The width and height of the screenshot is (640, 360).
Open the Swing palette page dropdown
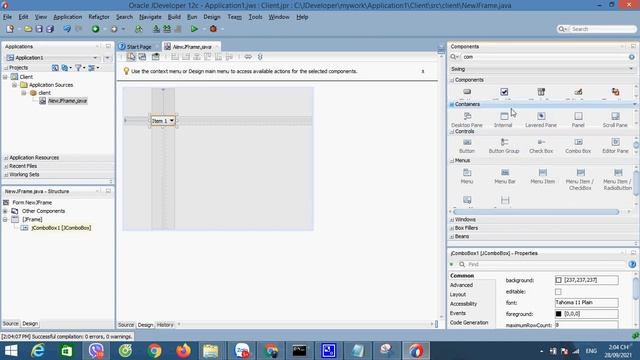click(631, 69)
